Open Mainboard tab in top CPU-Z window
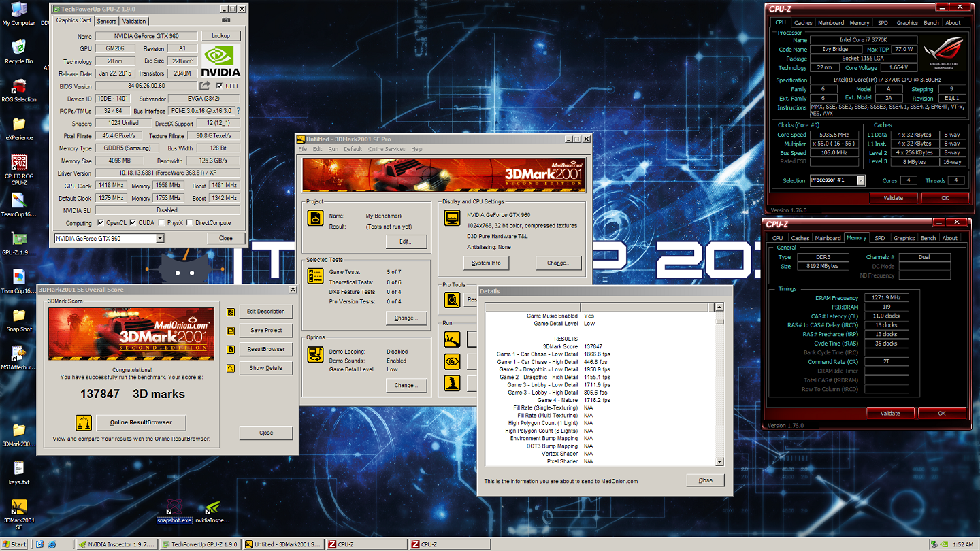 [x=831, y=23]
